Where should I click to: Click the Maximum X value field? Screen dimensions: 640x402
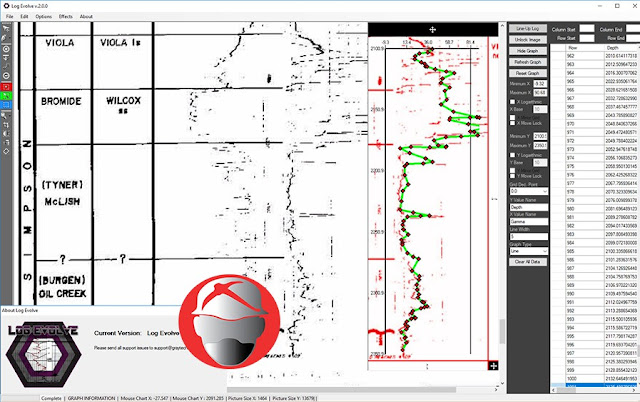540,93
